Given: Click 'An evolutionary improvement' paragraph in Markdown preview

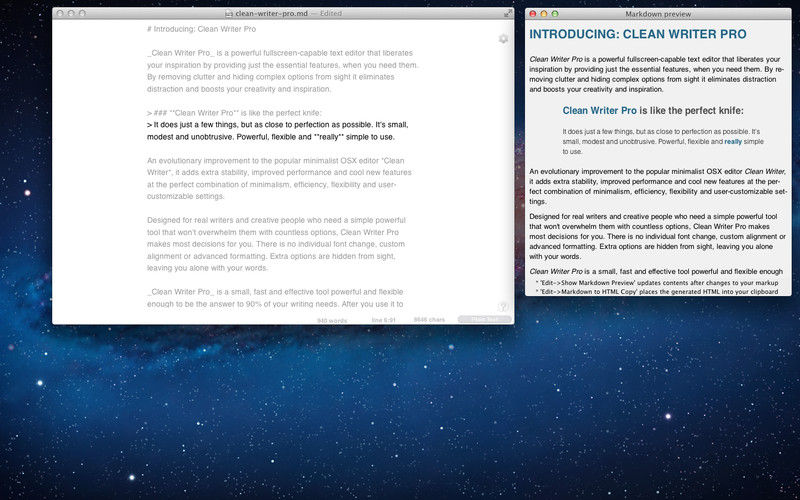Looking at the screenshot, I should 658,186.
